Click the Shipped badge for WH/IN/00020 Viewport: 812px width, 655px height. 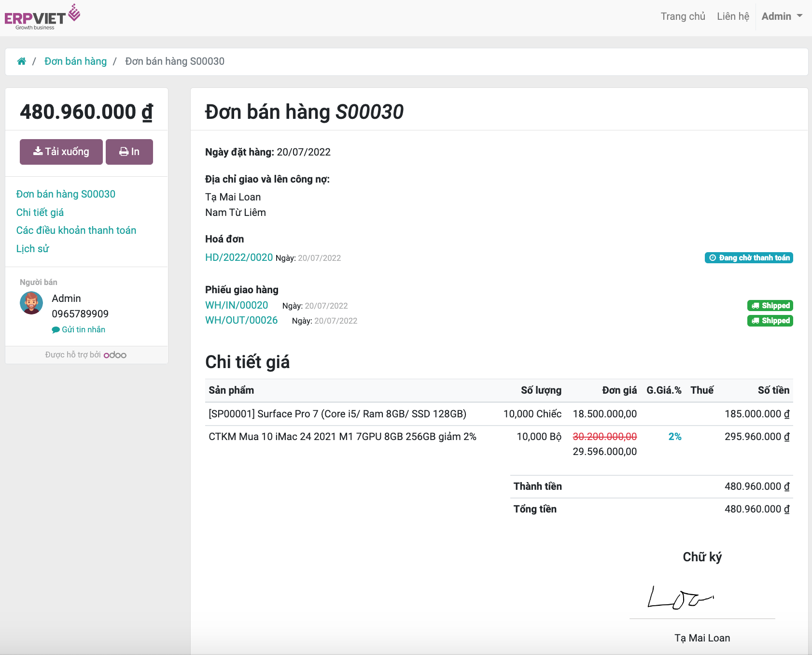coord(770,306)
